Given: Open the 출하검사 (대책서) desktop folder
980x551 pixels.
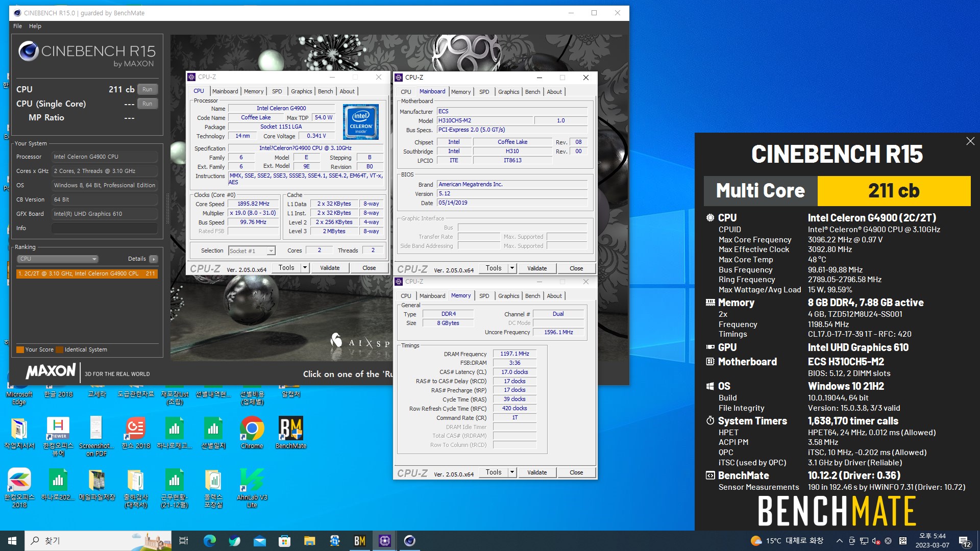Looking at the screenshot, I should pyautogui.click(x=136, y=488).
